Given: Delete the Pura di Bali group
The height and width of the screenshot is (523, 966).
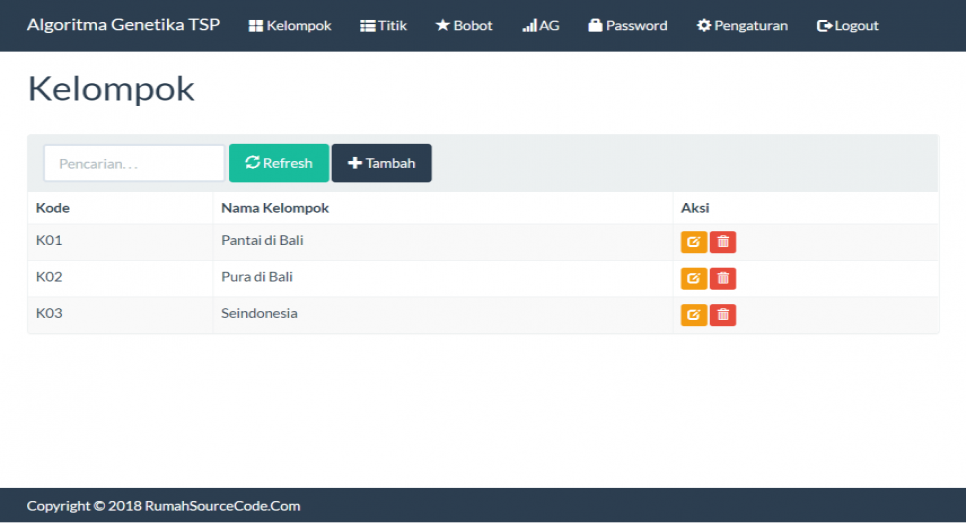Looking at the screenshot, I should click(723, 279).
